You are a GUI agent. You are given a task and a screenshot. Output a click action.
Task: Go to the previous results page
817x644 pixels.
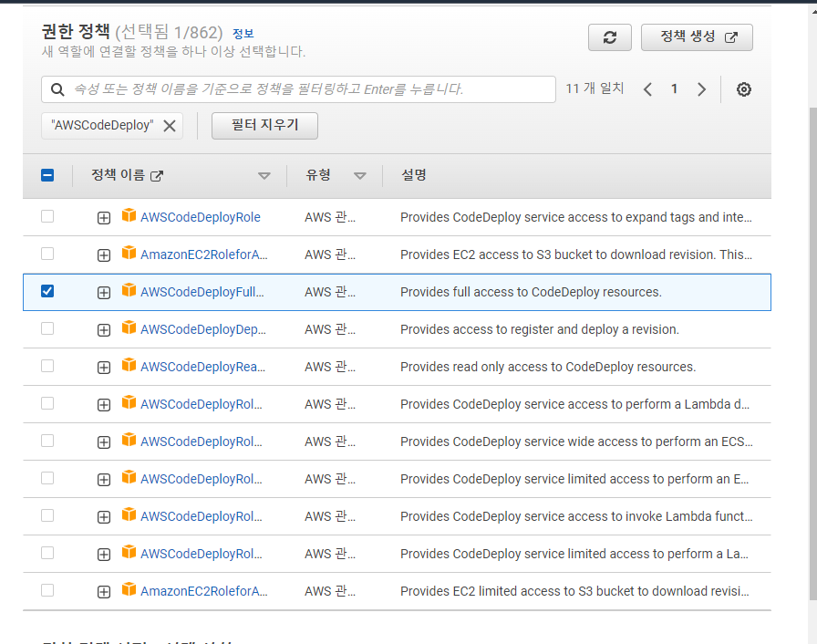click(x=647, y=89)
